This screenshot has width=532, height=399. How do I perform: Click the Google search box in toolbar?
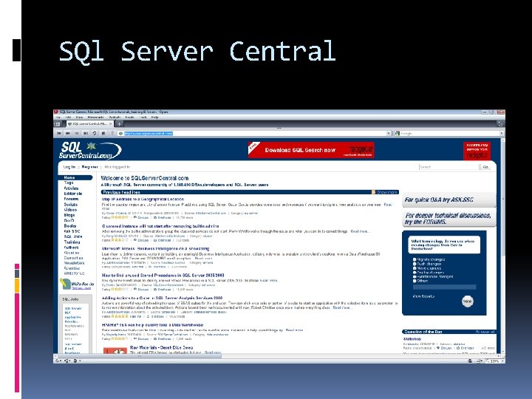(x=449, y=134)
